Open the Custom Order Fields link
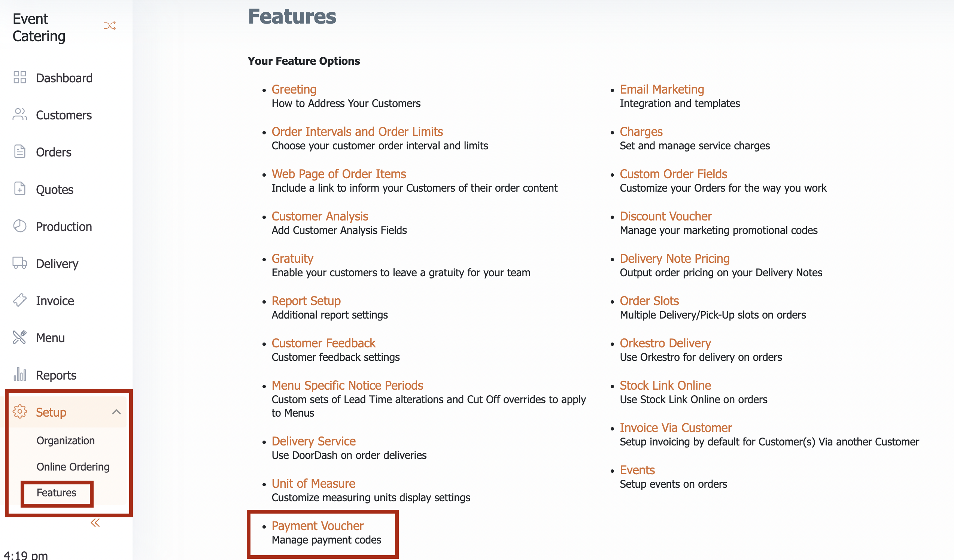954x560 pixels. coord(674,174)
